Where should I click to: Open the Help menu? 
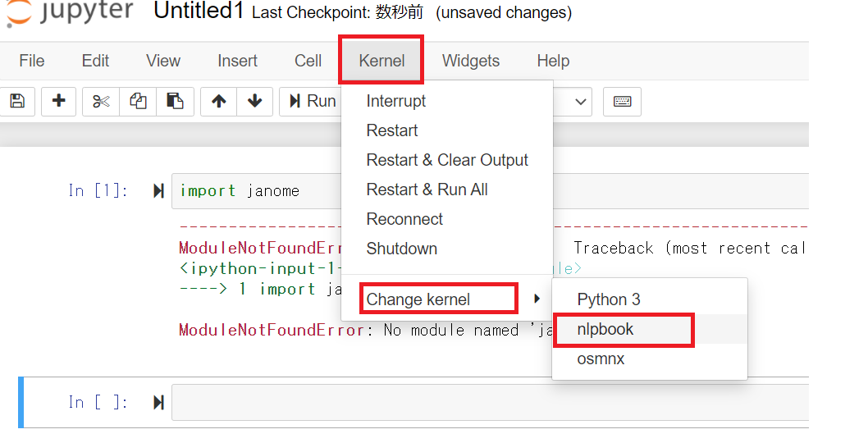[553, 61]
